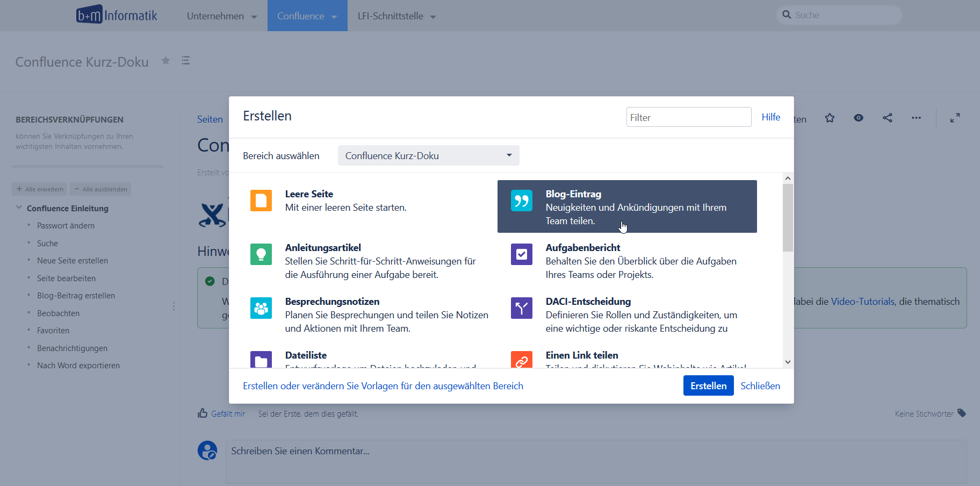Collapse the Confluence Einleitung tree node
The height and width of the screenshot is (486, 980).
[x=19, y=208]
